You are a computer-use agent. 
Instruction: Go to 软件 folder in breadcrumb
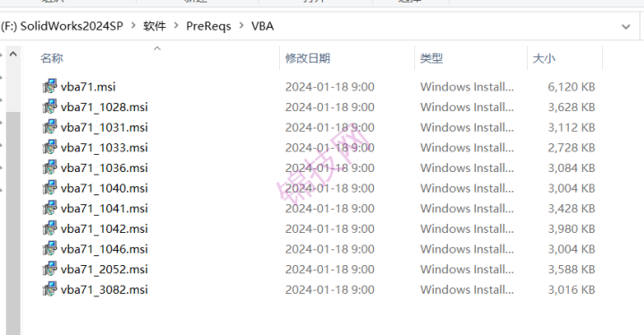(155, 26)
